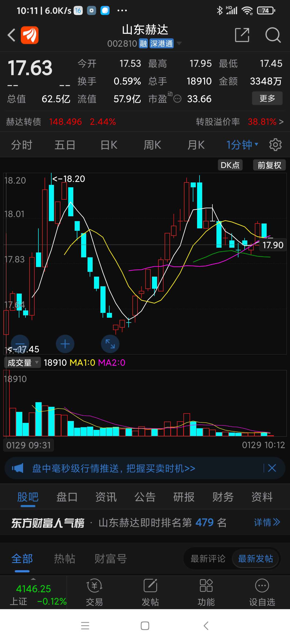This screenshot has height=644, width=290.
Task: Tap Android back navigation button
Action: 206,626
